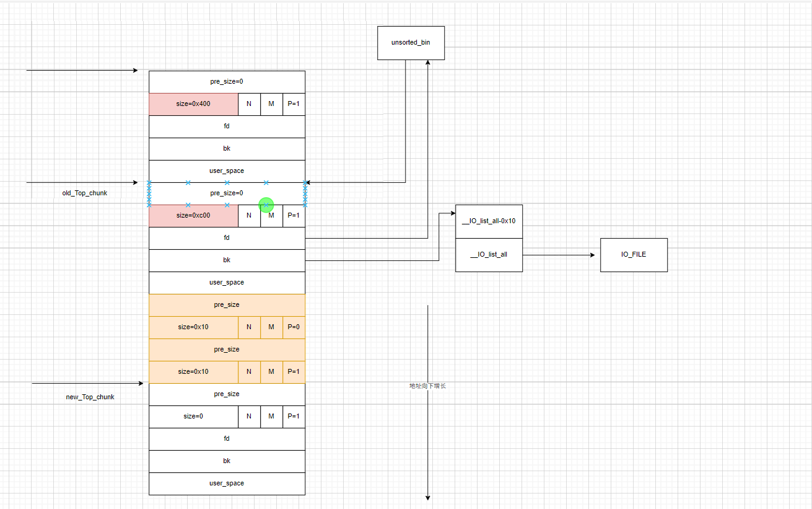
Task: Click the orange pre_size cell above the P=0 row
Action: click(227, 305)
